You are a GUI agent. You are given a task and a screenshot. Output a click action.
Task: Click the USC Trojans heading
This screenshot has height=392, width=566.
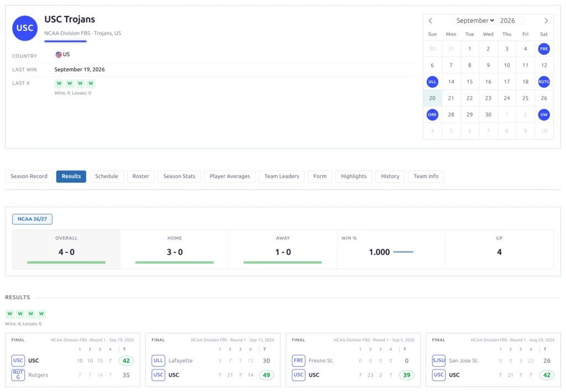tap(70, 19)
